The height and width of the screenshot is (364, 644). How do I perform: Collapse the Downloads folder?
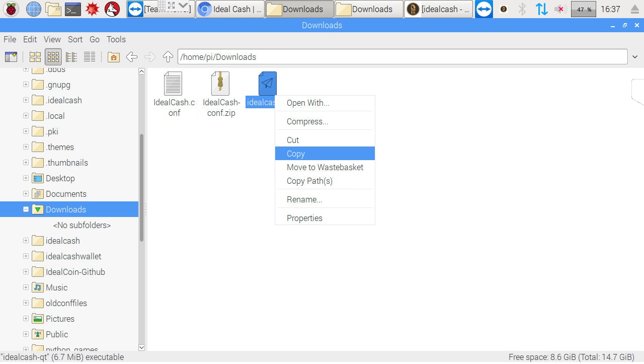(26, 209)
